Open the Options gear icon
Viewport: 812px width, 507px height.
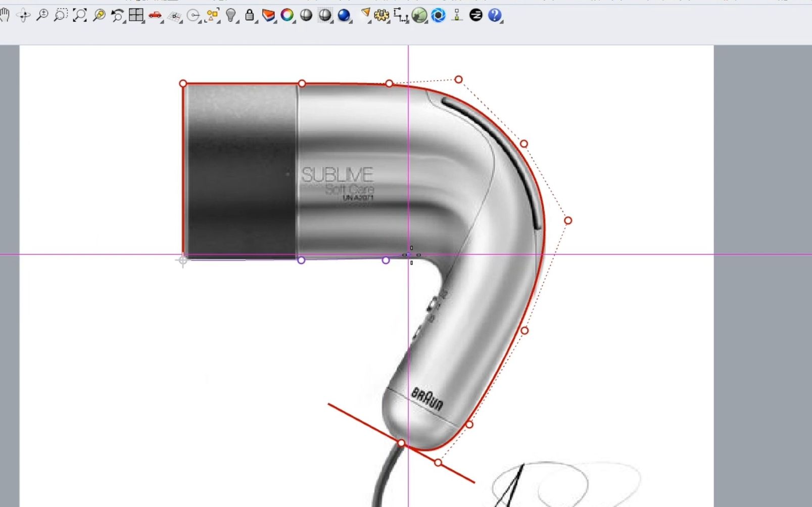click(x=381, y=16)
